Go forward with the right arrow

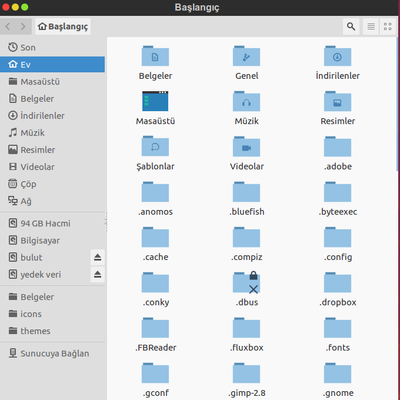click(23, 26)
